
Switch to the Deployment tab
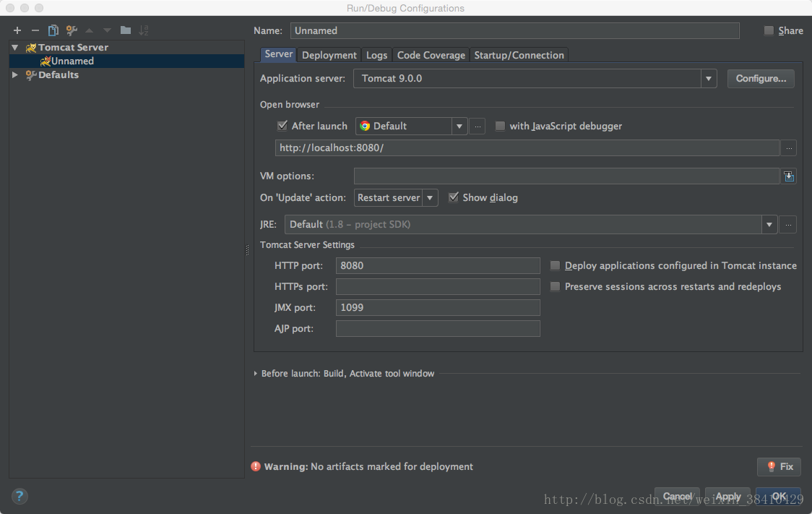point(329,55)
